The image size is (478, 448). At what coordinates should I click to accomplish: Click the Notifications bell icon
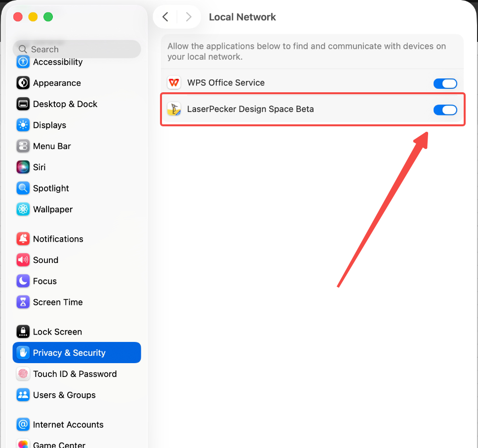(x=23, y=239)
